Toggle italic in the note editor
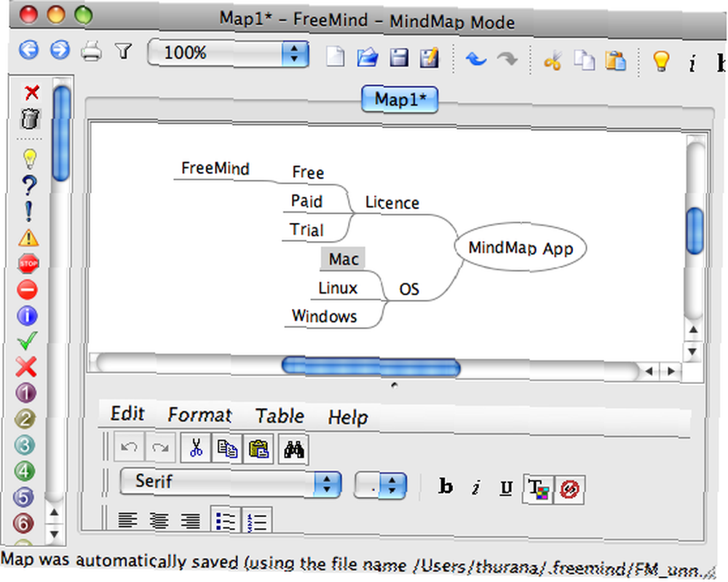This screenshot has width=728, height=582. (x=476, y=487)
